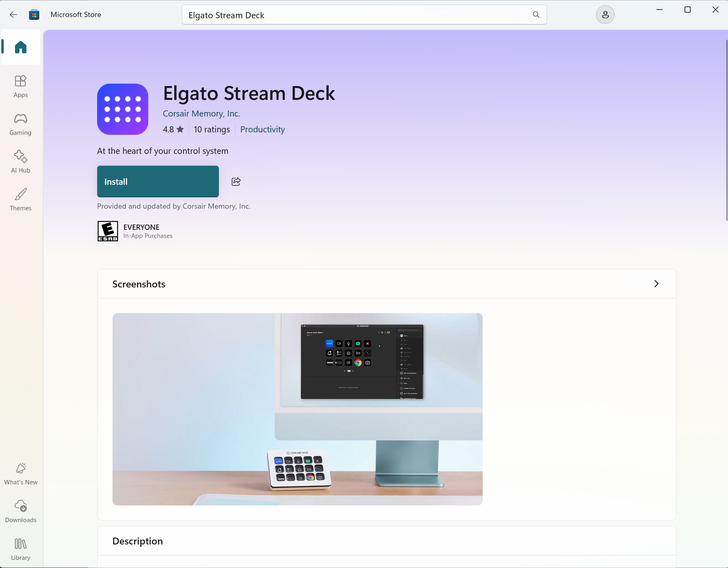Navigate to the Store Home page
The image size is (728, 568).
pyautogui.click(x=20, y=47)
